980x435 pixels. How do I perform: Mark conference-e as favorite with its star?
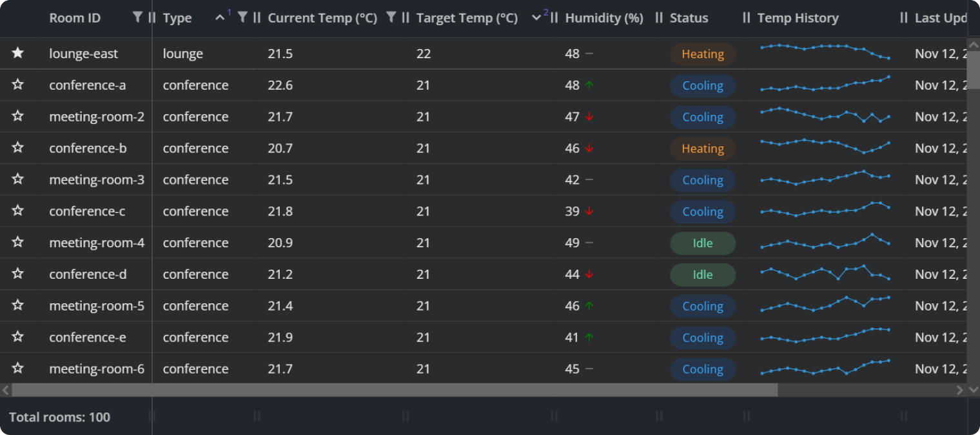[18, 337]
